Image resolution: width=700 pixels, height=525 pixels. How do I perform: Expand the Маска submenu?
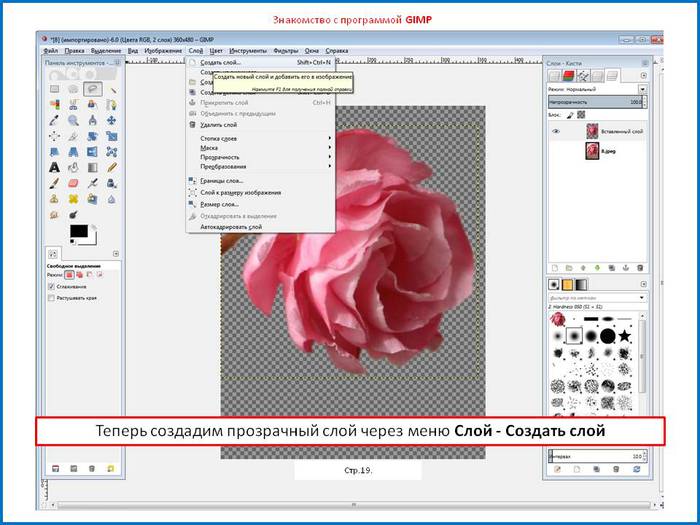tap(266, 148)
